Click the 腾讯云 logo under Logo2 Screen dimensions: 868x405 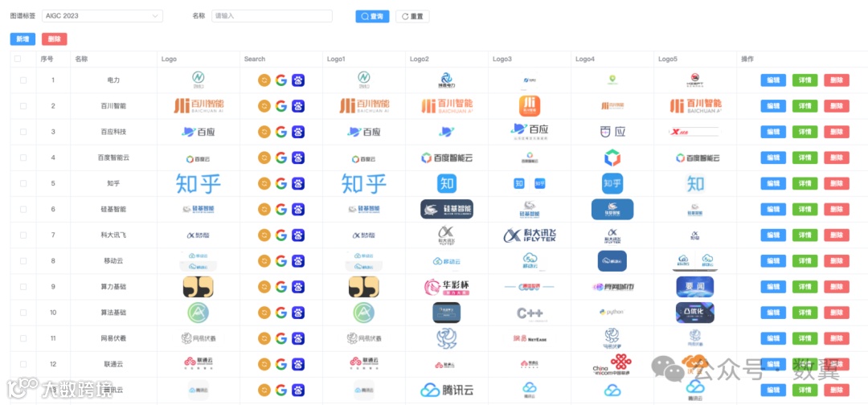[x=447, y=390]
